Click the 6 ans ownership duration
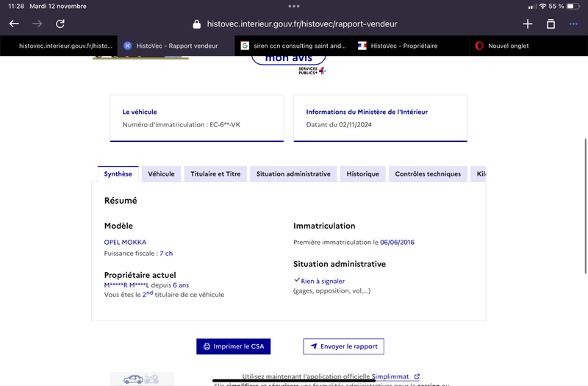Screen dimensions: 588x386 [x=181, y=285]
